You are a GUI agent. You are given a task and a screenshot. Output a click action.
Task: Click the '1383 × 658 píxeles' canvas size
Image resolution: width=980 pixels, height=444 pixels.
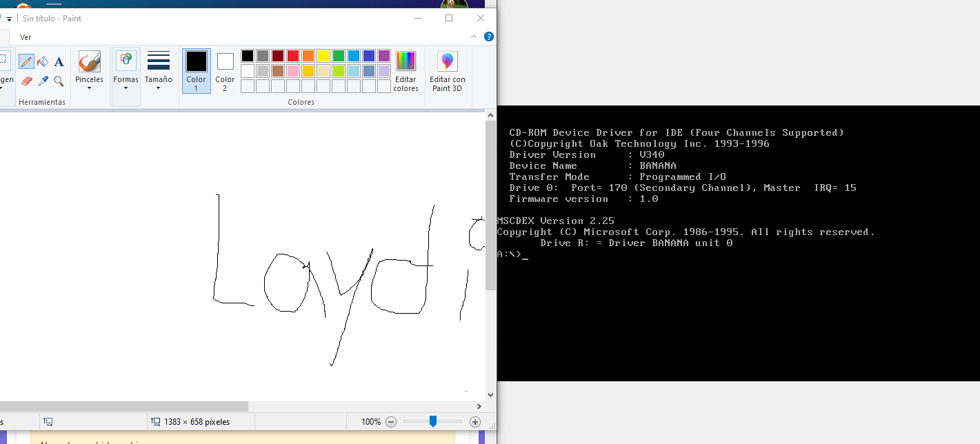point(197,422)
